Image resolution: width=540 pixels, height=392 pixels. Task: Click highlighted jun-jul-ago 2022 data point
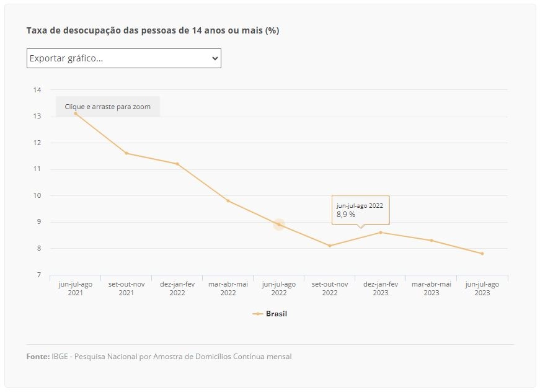(279, 225)
